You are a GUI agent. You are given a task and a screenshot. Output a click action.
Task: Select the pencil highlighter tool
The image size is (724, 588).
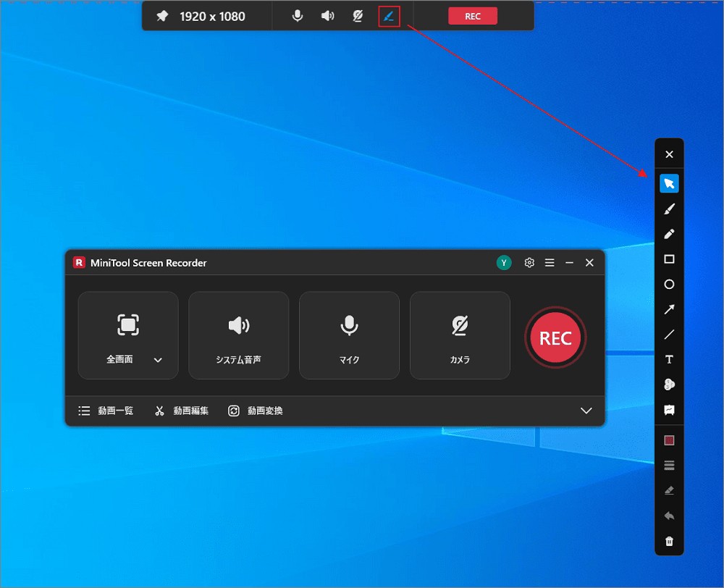[669, 234]
